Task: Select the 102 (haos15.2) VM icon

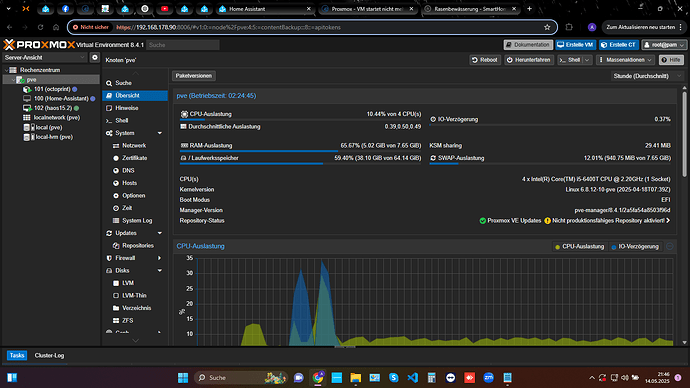Action: pyautogui.click(x=27, y=108)
